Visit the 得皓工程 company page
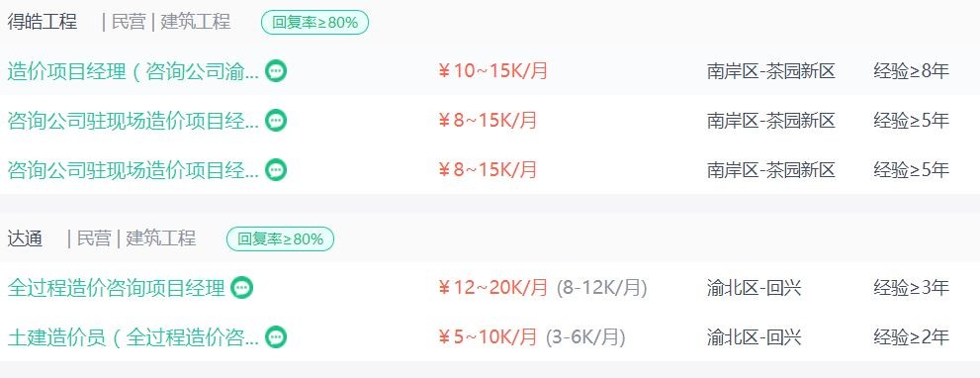This screenshot has width=980, height=378. [43, 22]
